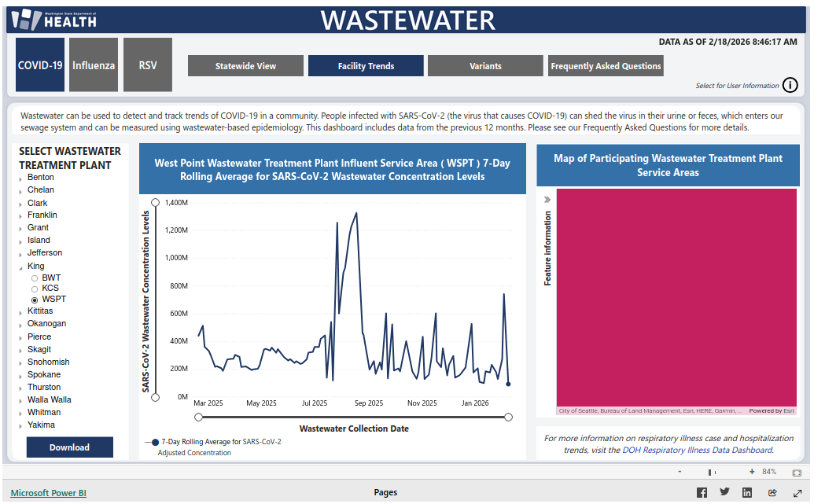
Task: Click the user information icon
Action: click(790, 86)
